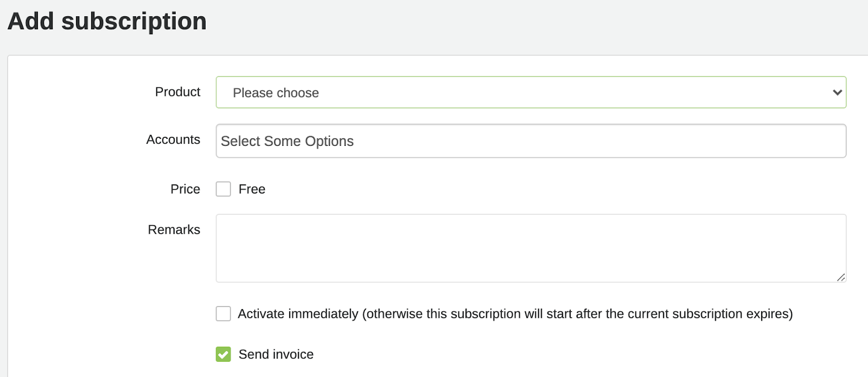Open the Product dropdown
Screen dimensions: 868x377
click(x=531, y=92)
